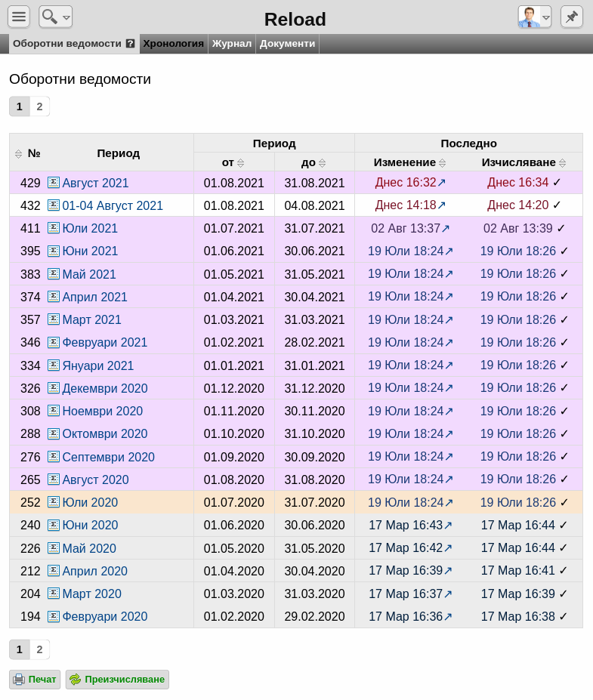The width and height of the screenshot is (593, 700).
Task: Sort by the № column arrows
Action: click(x=18, y=154)
